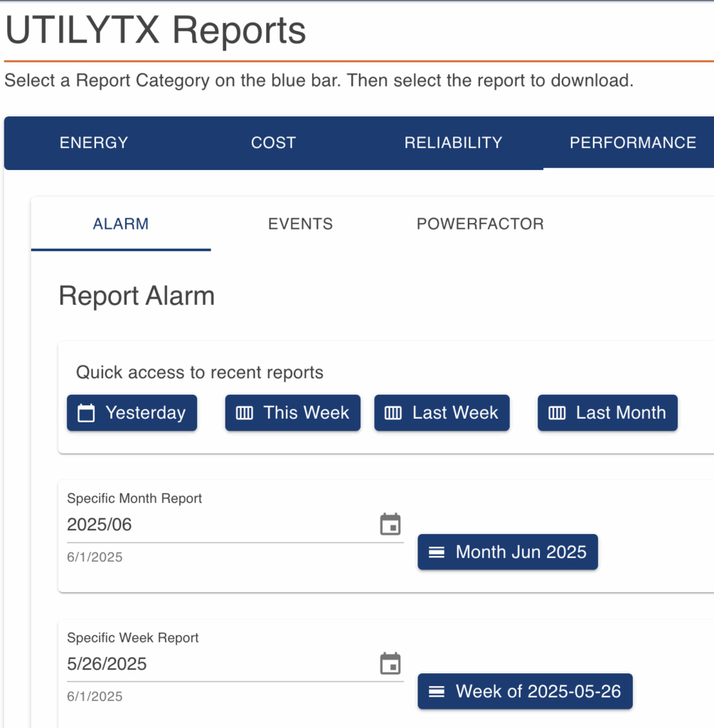Click the week-view icon on This Week button
The image size is (714, 728).
tap(245, 413)
